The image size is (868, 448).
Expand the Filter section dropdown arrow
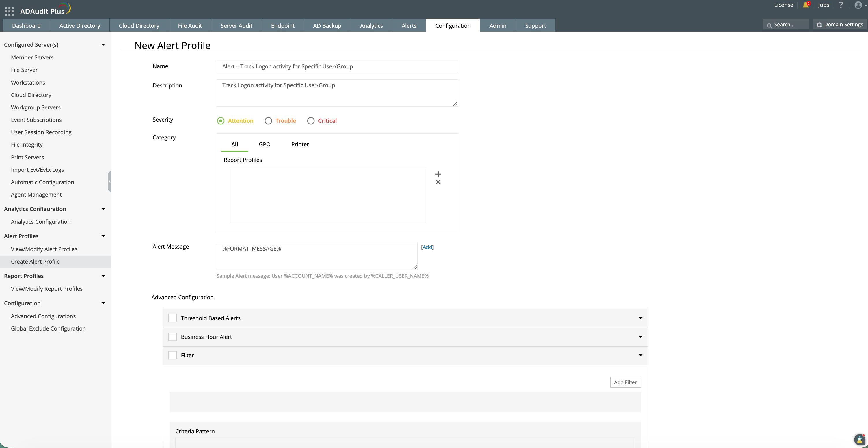pos(640,355)
